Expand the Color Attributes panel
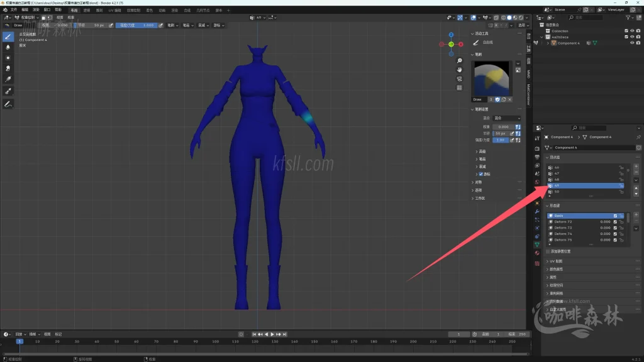This screenshot has height=362, width=644. [x=556, y=269]
